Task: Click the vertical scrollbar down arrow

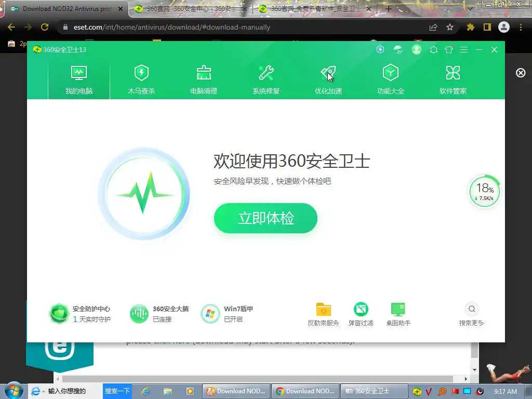Action: [475, 369]
